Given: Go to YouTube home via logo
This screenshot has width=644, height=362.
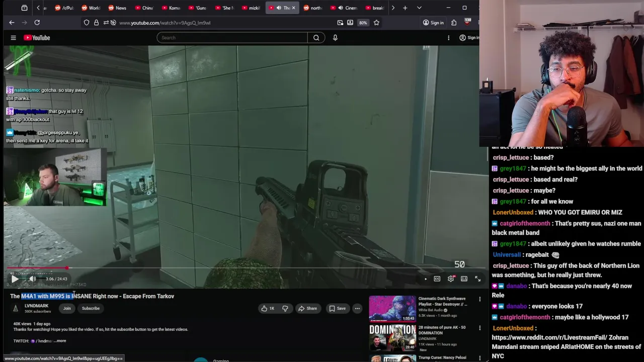Looking at the screenshot, I should click(x=37, y=38).
